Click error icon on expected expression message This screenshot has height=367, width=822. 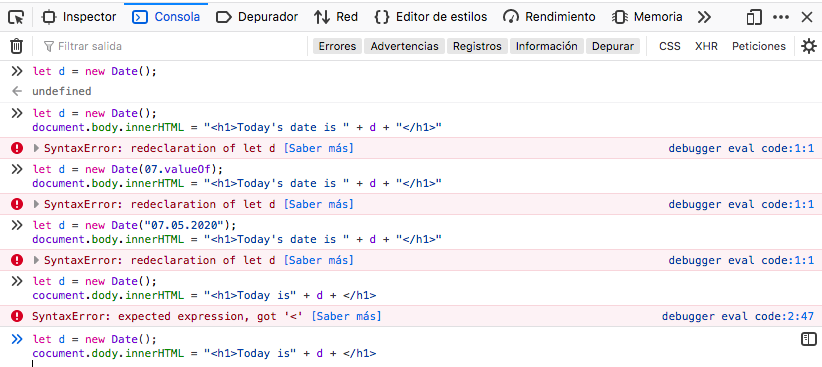pyautogui.click(x=17, y=317)
